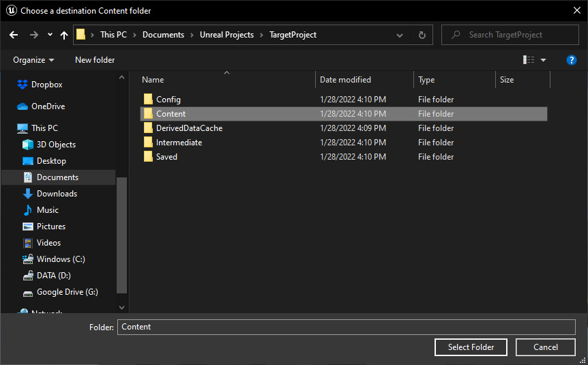588x365 pixels.
Task: Open Music in the sidebar
Action: (48, 210)
